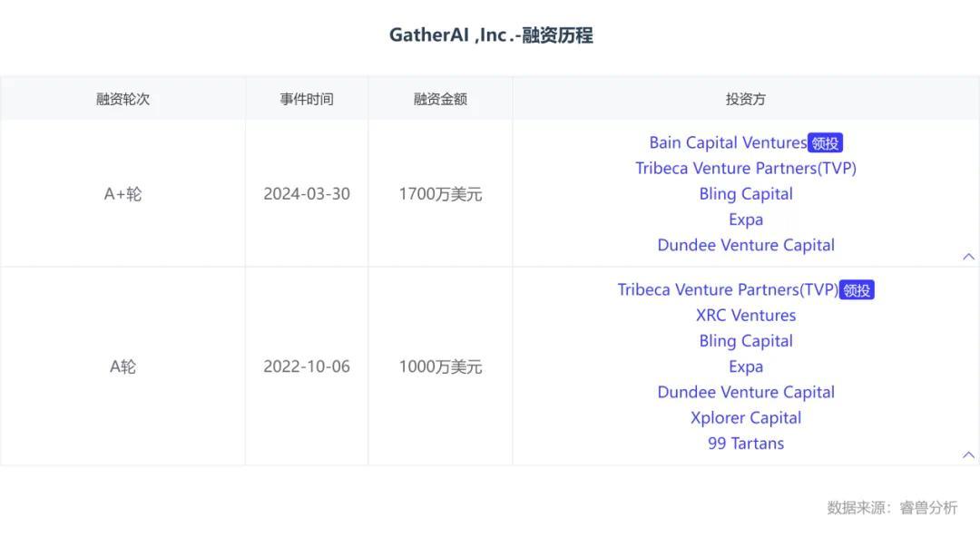Open Bain Capital Ventures investor link

click(x=728, y=142)
